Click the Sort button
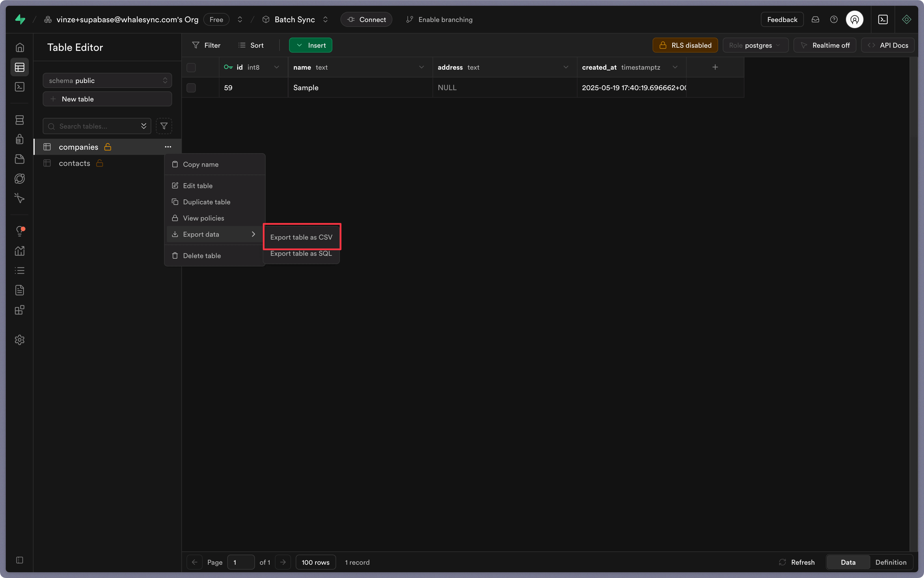This screenshot has width=924, height=578. click(251, 45)
